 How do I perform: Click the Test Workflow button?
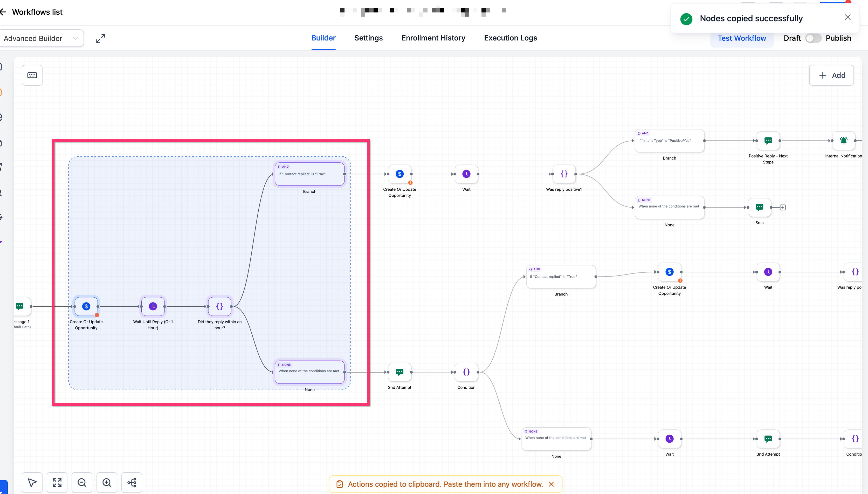(x=741, y=38)
